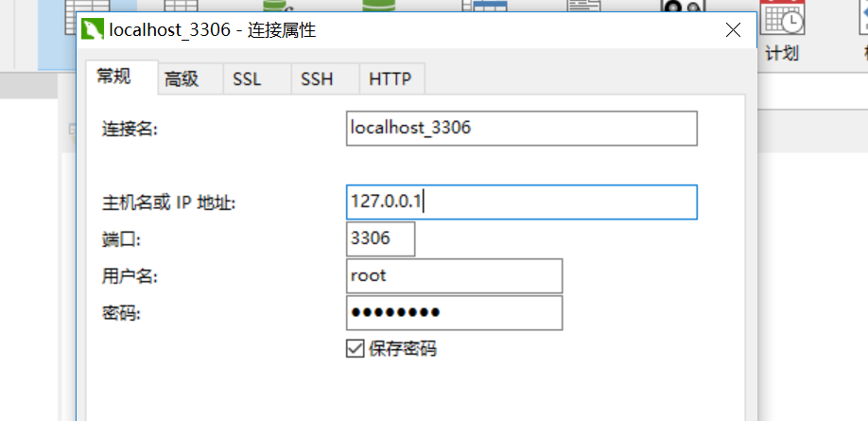
Task: Close the 连接属性 dialog with the X
Action: pyautogui.click(x=733, y=30)
